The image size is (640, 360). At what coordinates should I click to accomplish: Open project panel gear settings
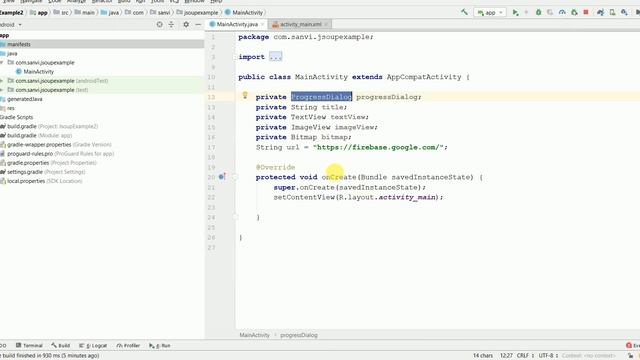[186, 24]
